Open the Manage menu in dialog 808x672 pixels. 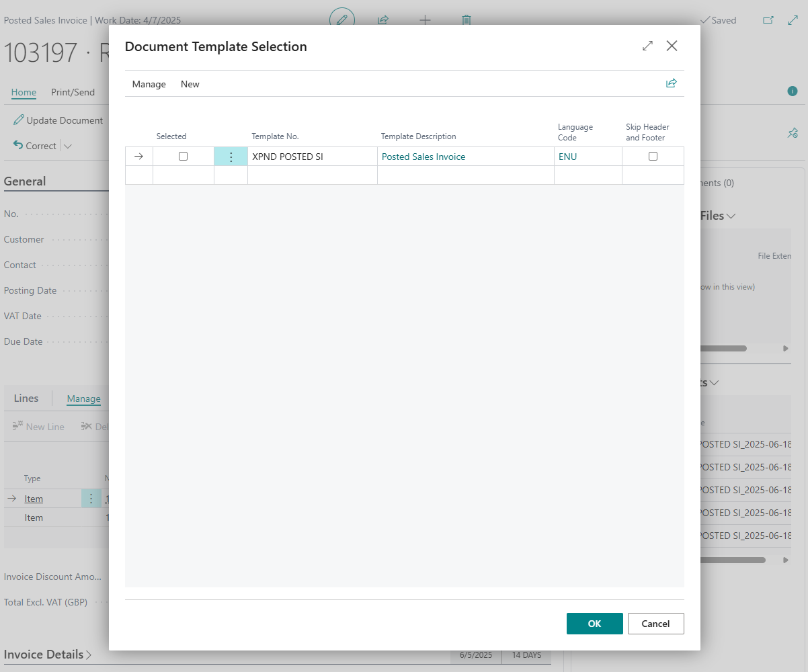pos(149,84)
